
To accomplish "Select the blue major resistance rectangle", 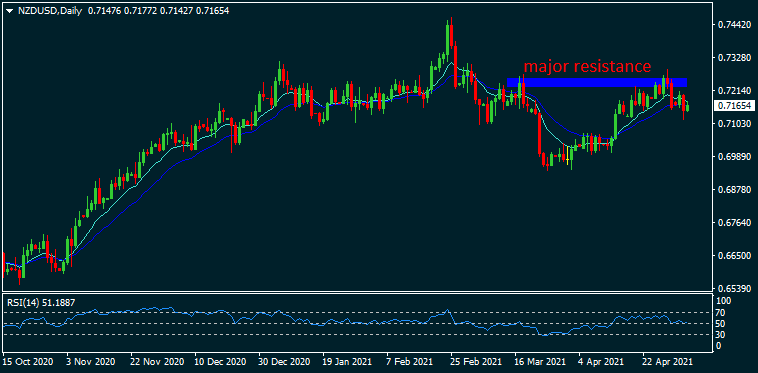I will 597,83.
